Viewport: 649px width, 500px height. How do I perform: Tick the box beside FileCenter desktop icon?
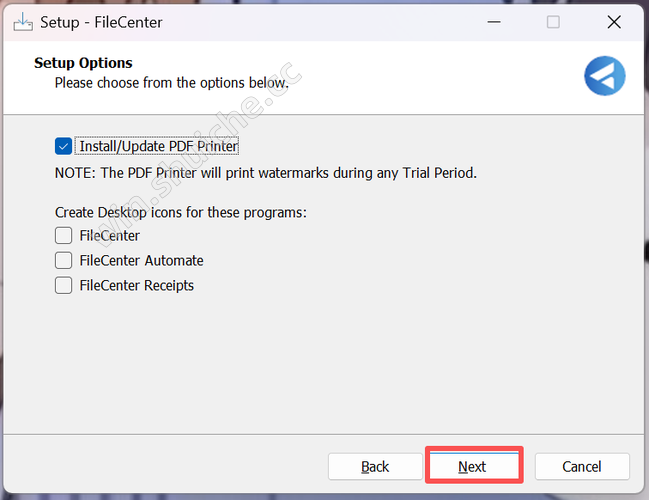pos(64,236)
